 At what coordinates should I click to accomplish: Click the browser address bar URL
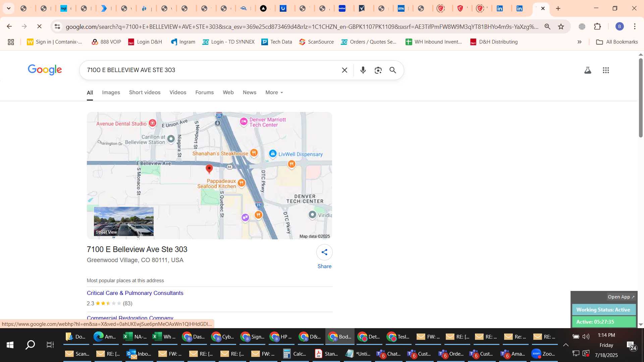(x=302, y=26)
